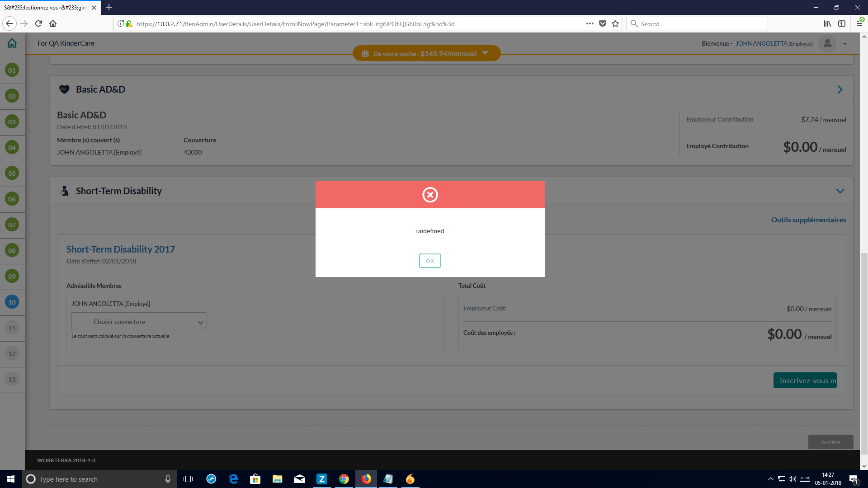This screenshot has height=488, width=868.
Task: Go to step 05 in sidebar
Action: click(12, 174)
